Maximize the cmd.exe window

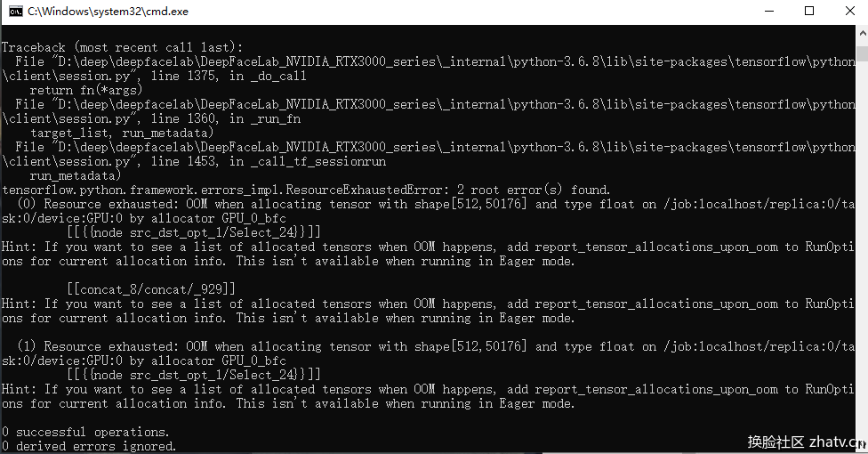(809, 11)
